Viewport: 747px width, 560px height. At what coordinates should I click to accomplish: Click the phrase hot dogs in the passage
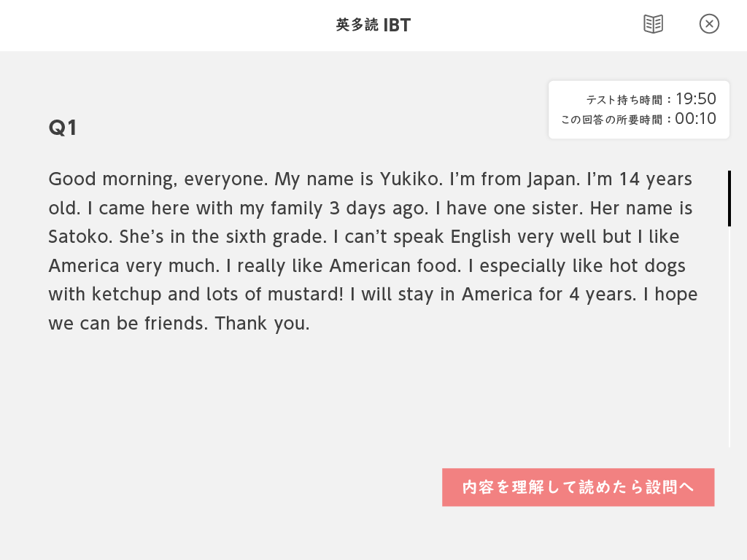pos(648,265)
